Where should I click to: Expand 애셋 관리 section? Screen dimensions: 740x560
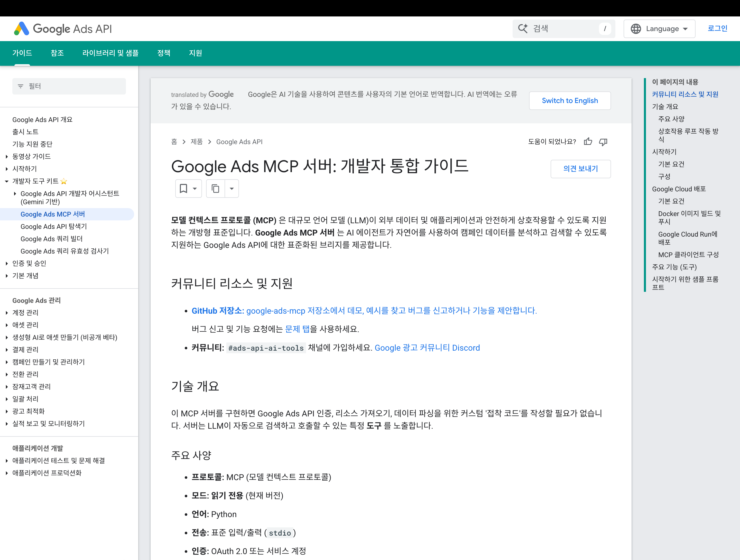coord(7,325)
